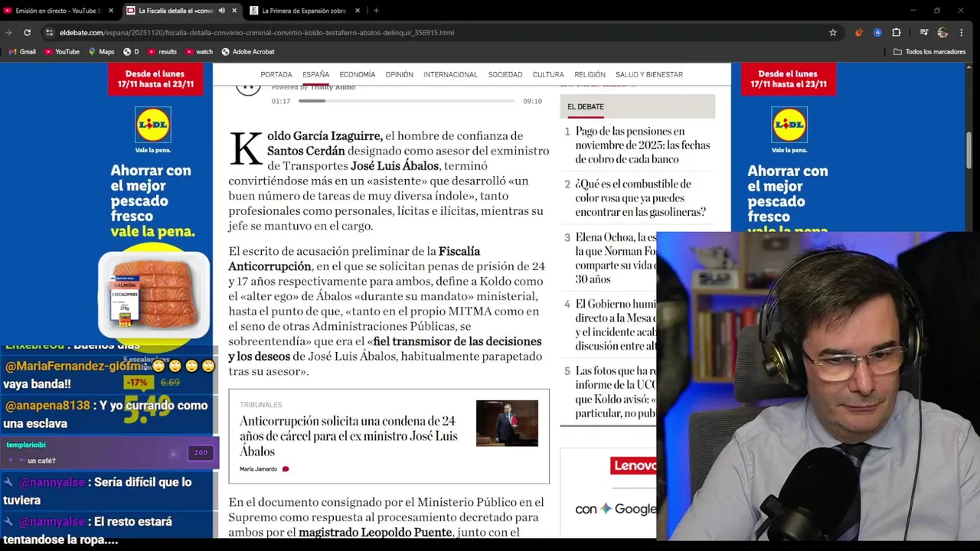Open the 'watch' bookmark

tap(199, 52)
